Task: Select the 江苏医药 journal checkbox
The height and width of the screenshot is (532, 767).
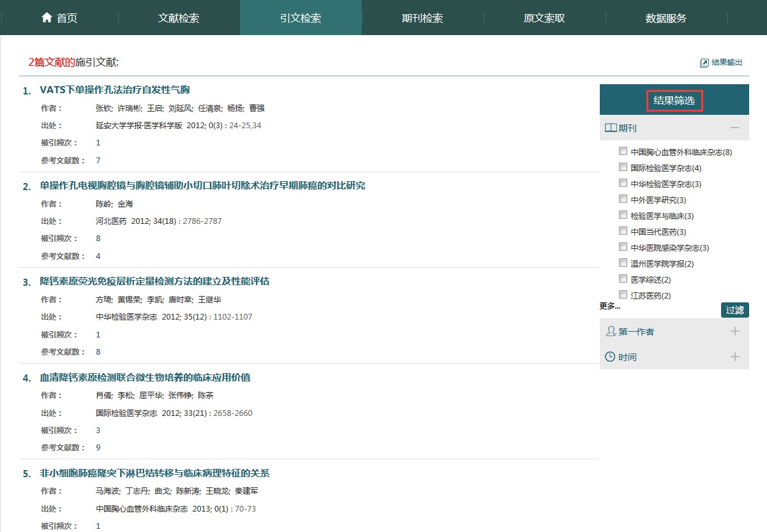Action: (623, 295)
